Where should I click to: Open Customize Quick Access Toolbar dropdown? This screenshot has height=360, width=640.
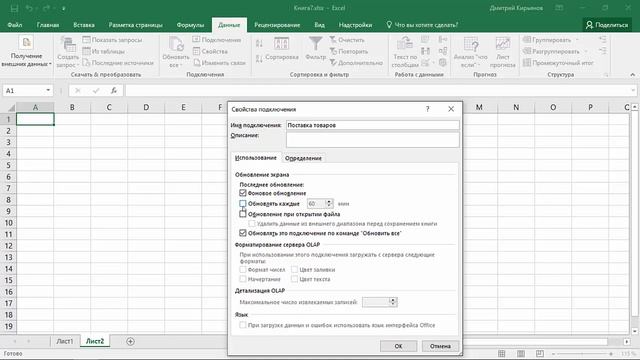[x=64, y=8]
